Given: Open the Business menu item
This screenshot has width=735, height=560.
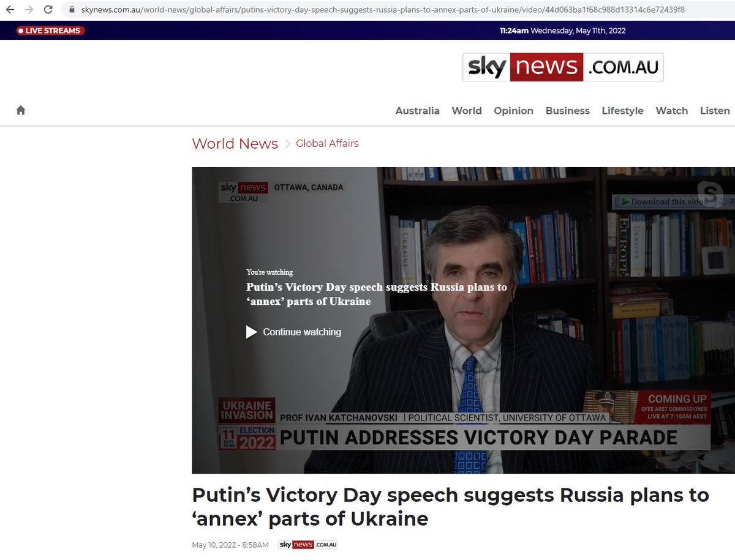Looking at the screenshot, I should (x=567, y=111).
